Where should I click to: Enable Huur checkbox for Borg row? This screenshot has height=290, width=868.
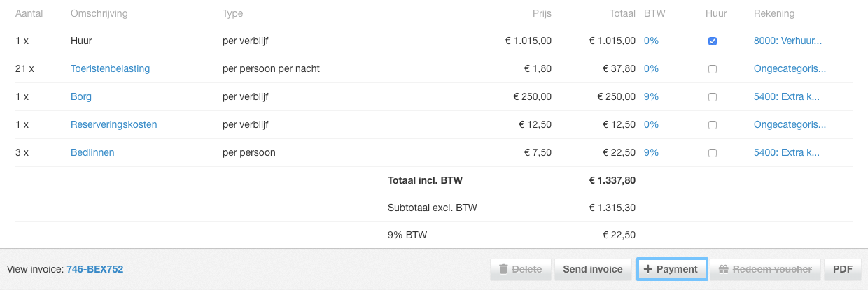[713, 97]
